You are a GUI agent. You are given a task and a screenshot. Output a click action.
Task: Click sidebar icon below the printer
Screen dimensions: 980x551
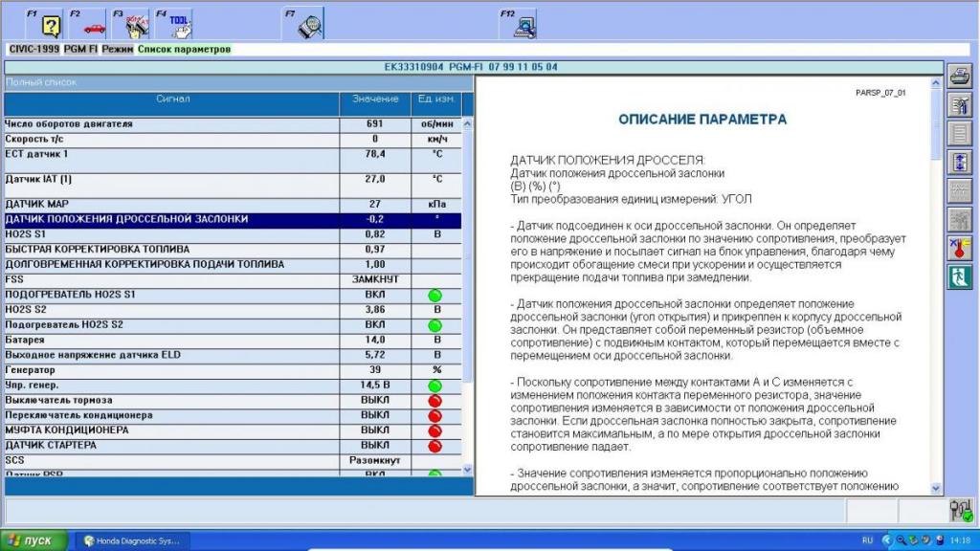pos(960,105)
